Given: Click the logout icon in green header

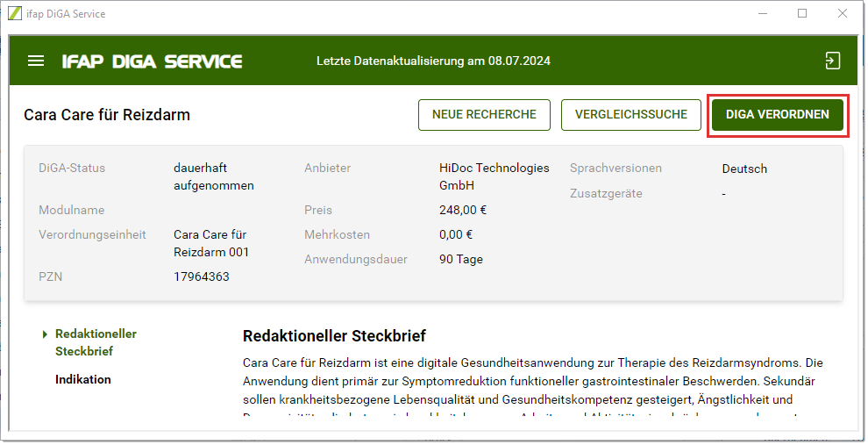Looking at the screenshot, I should 832,61.
